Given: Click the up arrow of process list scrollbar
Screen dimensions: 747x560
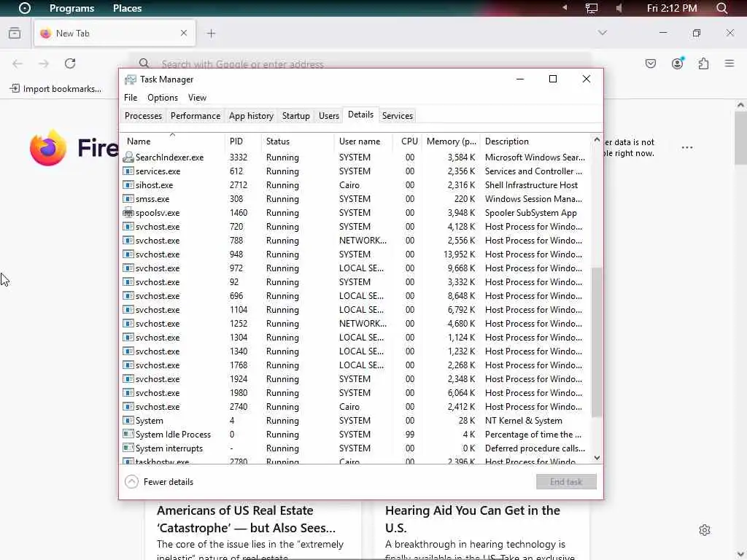Looking at the screenshot, I should 597,139.
